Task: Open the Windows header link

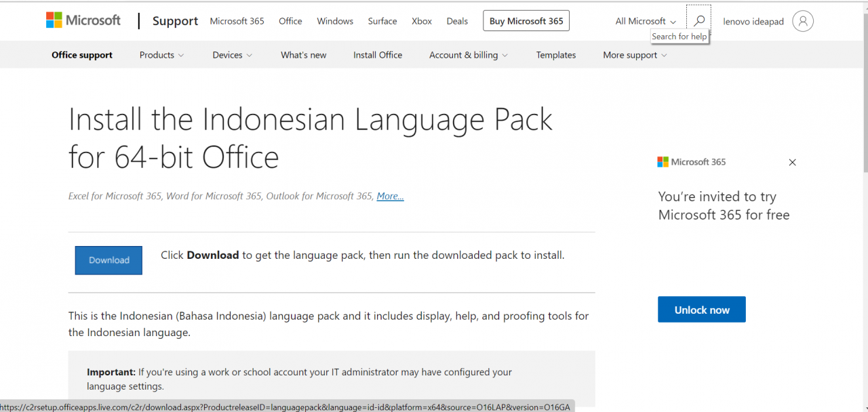Action: [335, 21]
